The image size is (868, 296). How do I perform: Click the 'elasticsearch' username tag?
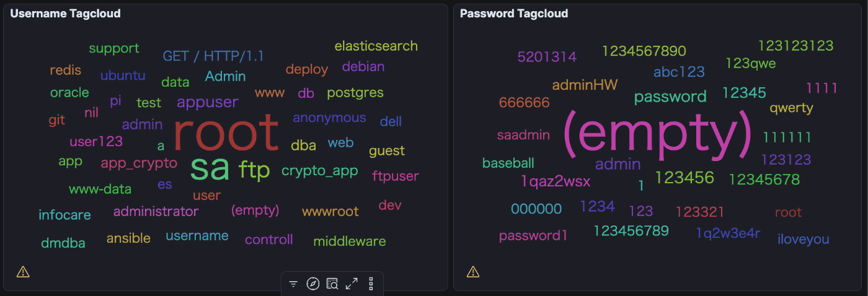tap(376, 46)
